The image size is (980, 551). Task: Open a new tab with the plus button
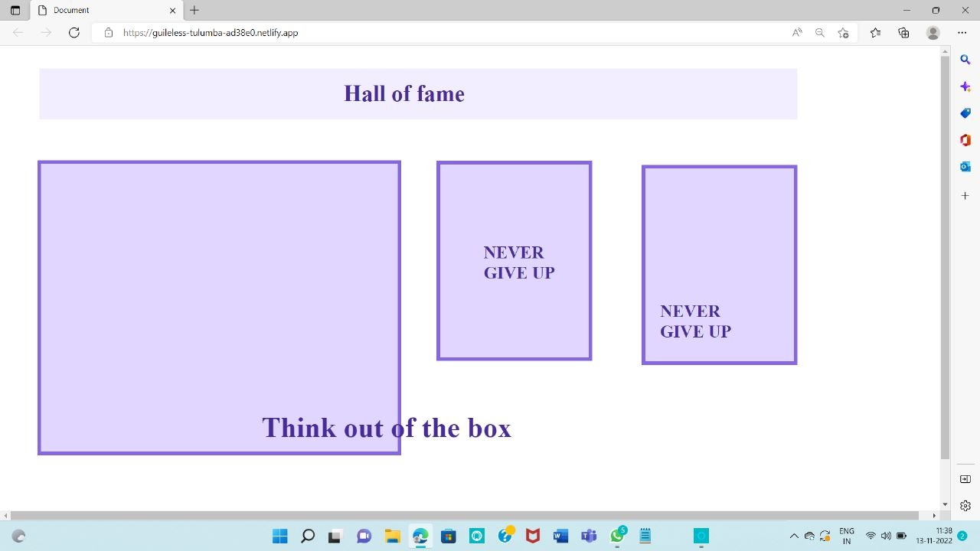coord(194,10)
